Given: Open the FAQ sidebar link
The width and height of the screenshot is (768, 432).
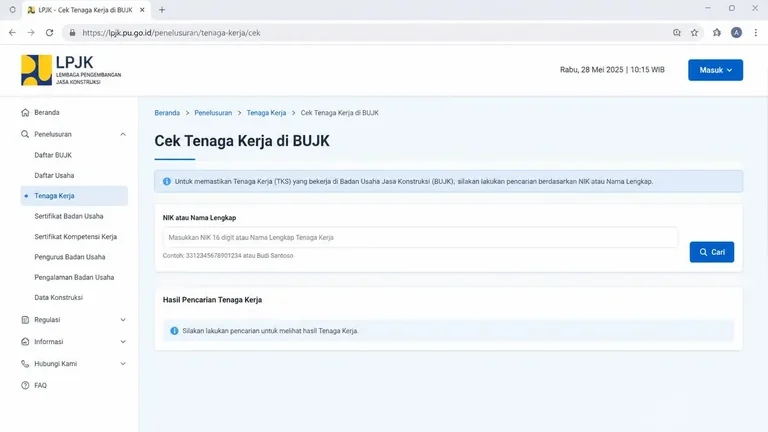Looking at the screenshot, I should pos(40,385).
